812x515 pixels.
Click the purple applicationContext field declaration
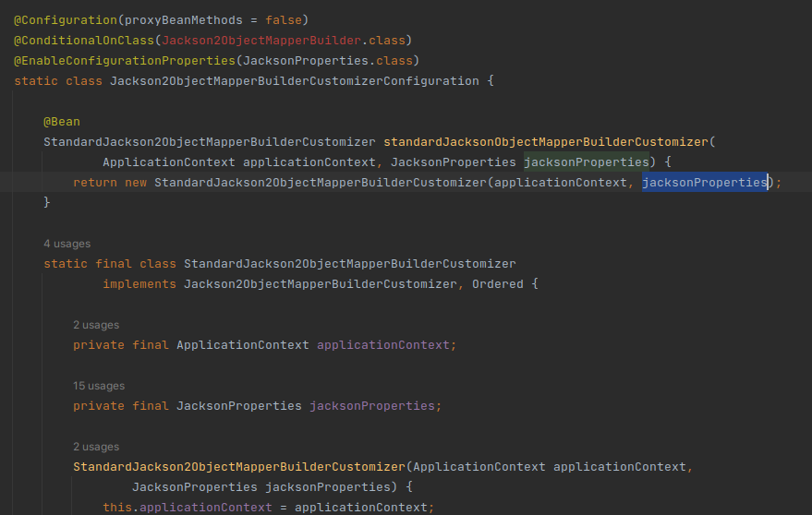pos(383,345)
